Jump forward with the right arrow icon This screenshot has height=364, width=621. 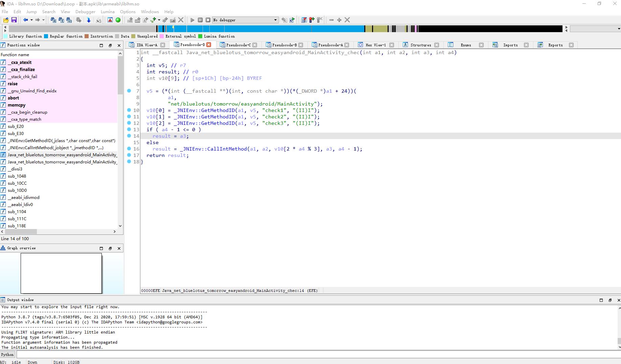point(38,20)
